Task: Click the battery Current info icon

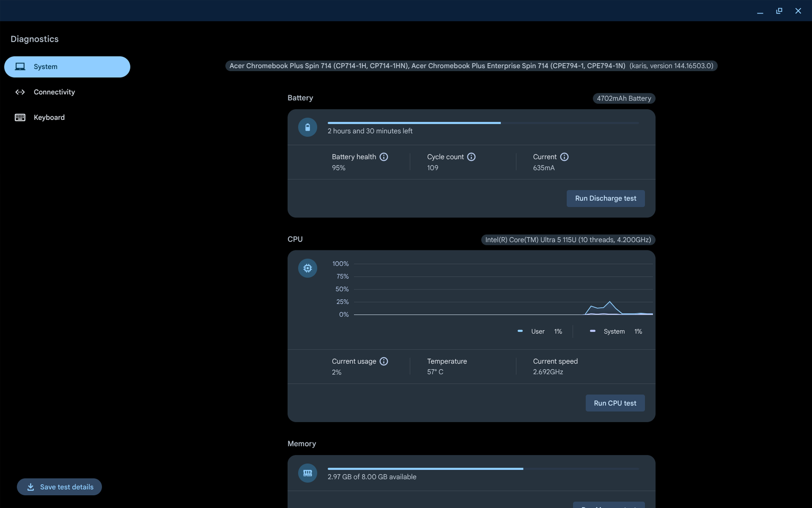Action: pos(564,157)
